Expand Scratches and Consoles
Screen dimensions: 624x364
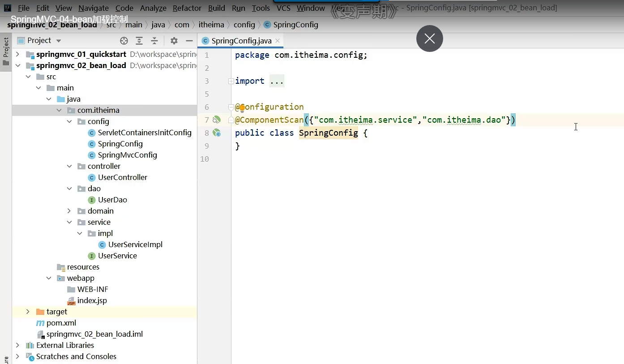pos(17,356)
